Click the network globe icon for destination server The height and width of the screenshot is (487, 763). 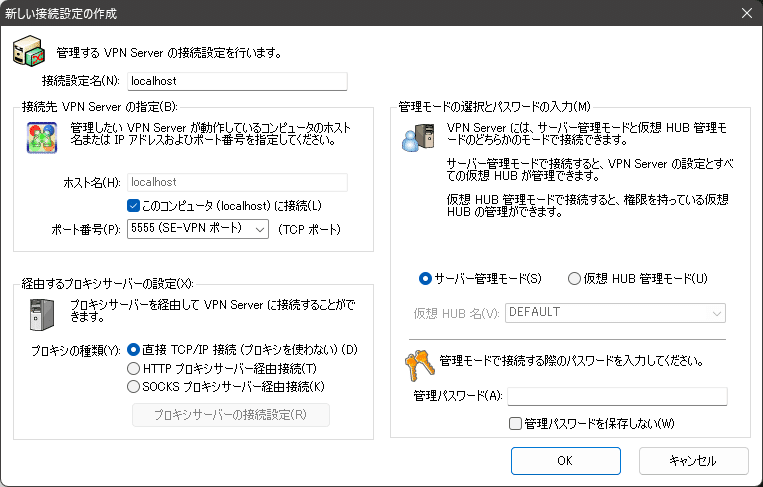pyautogui.click(x=42, y=138)
